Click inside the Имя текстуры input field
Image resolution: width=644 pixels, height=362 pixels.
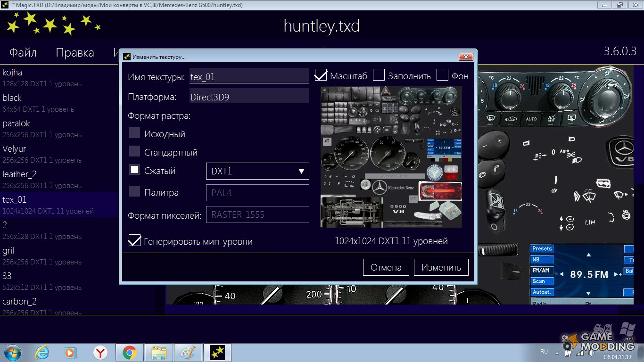[249, 76]
